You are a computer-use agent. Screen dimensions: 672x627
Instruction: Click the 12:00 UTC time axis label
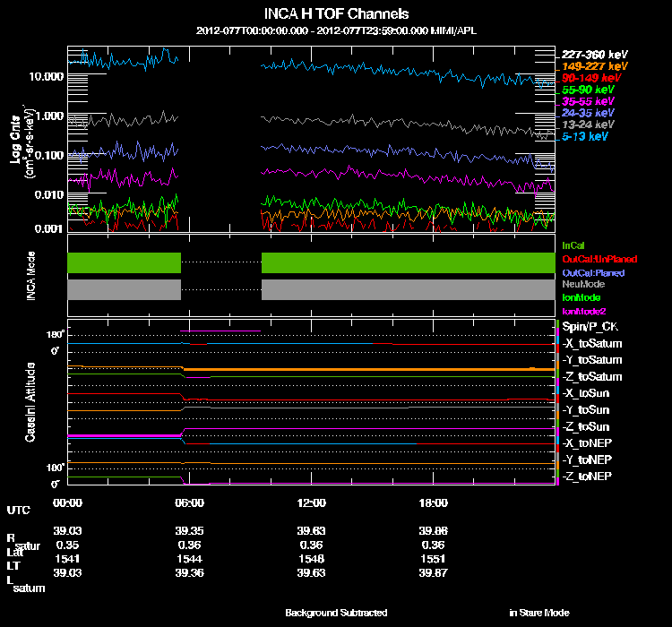311,502
